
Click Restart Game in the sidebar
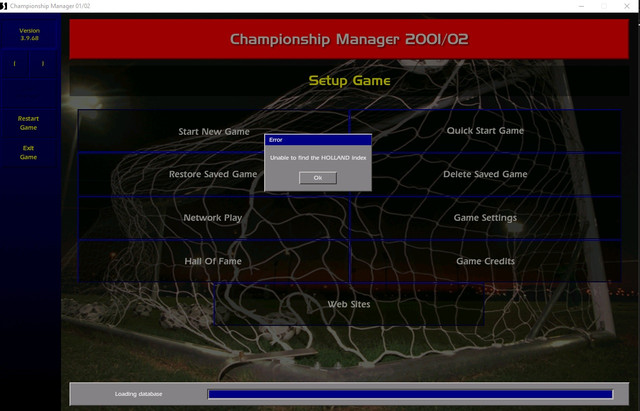pos(28,123)
